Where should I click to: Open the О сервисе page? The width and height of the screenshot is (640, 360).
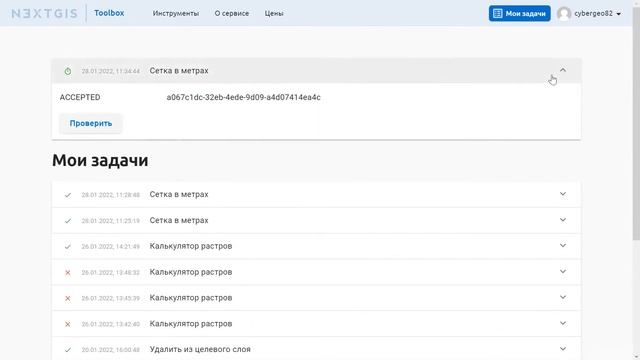[232, 13]
